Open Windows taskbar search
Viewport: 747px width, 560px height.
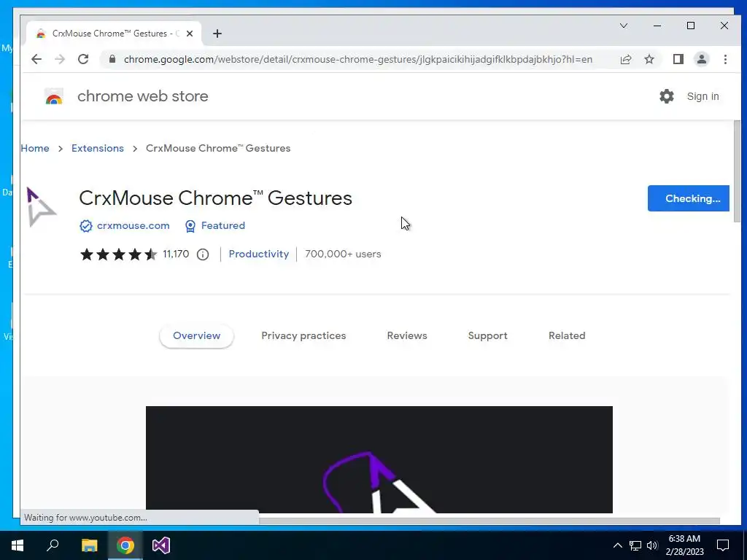point(53,545)
